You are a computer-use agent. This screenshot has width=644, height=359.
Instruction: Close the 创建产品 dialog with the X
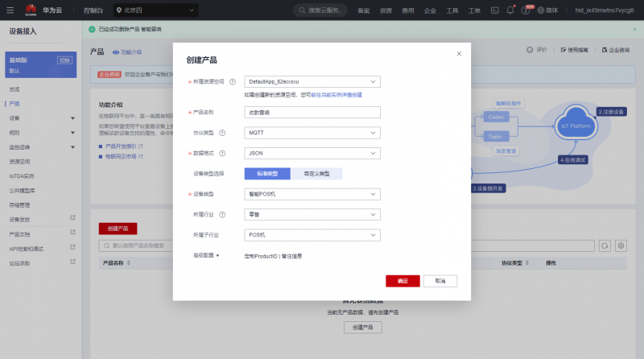point(459,54)
